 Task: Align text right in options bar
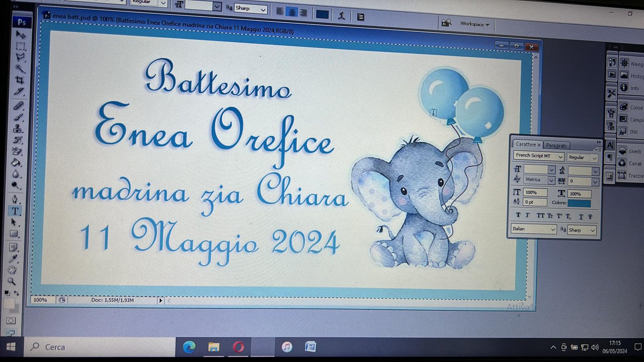click(x=303, y=13)
